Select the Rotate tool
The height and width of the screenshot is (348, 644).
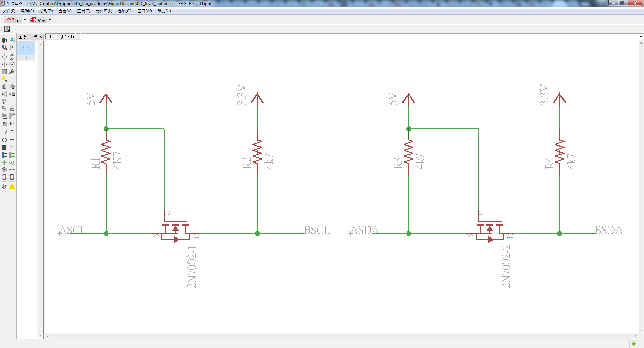click(x=12, y=64)
